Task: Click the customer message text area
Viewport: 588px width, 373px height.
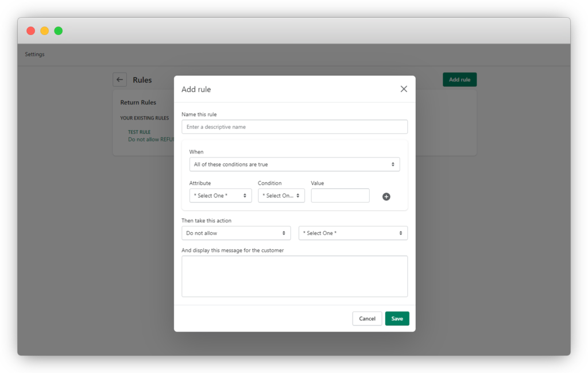Action: point(295,276)
